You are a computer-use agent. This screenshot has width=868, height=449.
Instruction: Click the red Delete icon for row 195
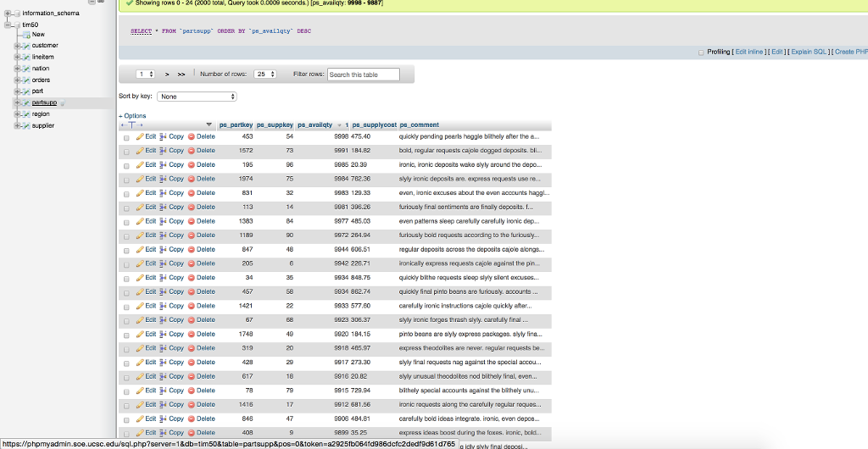[192, 164]
